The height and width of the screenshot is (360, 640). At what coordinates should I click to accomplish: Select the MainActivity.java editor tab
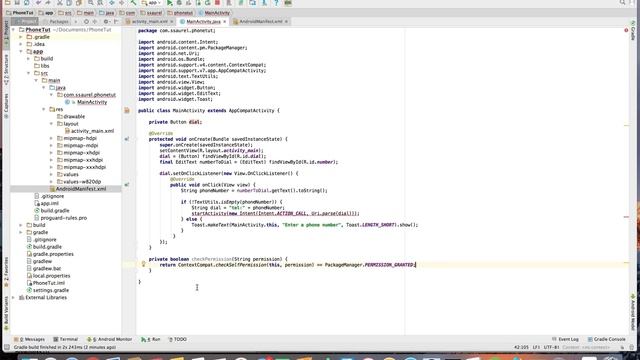click(203, 21)
